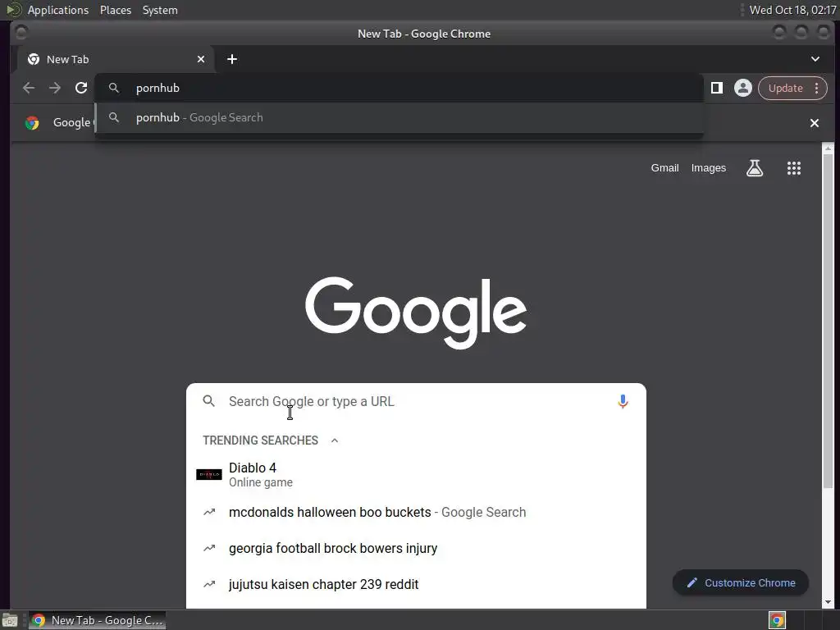This screenshot has height=630, width=840.
Task: Open the Images link
Action: pyautogui.click(x=708, y=168)
